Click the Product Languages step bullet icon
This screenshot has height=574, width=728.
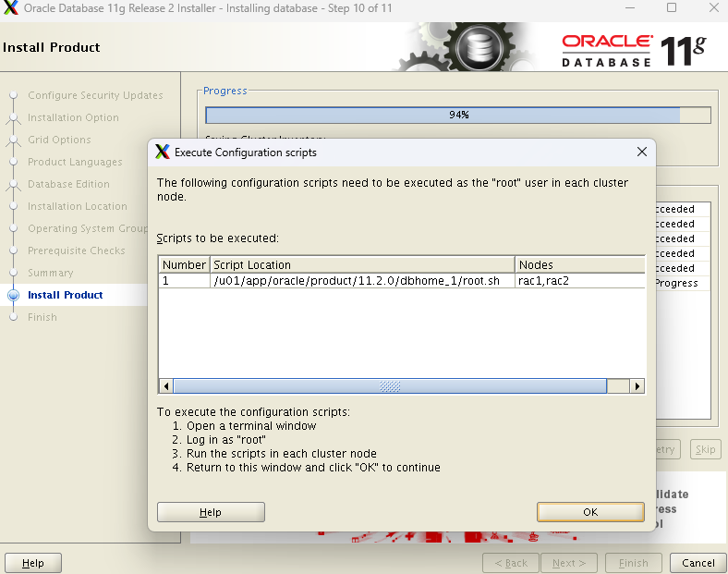(14, 162)
